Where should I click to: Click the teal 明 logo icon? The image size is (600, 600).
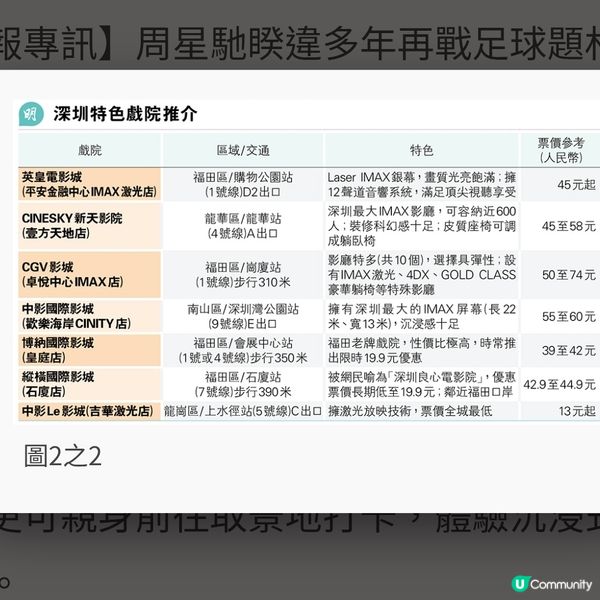31,114
